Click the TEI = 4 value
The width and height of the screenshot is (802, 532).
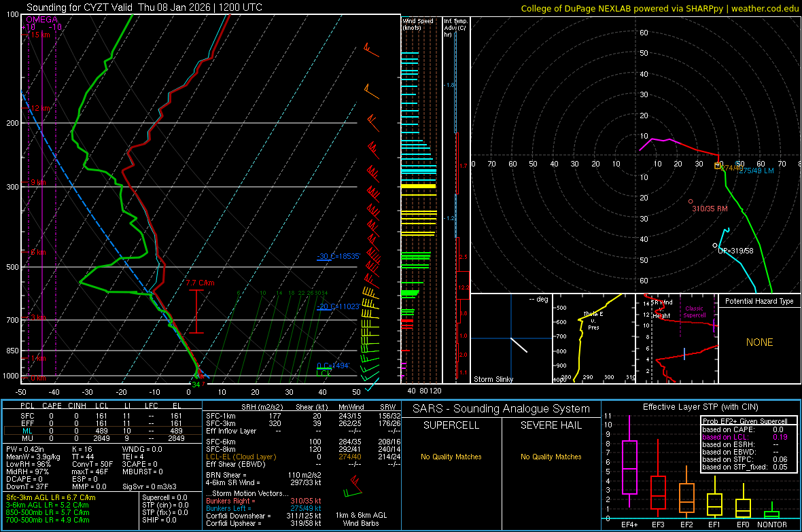tap(133, 457)
